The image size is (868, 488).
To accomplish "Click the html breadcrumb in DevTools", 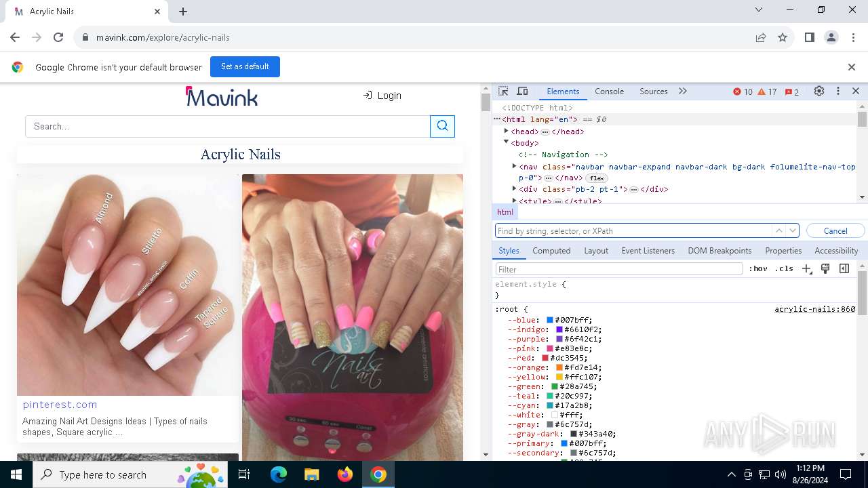I will (505, 212).
